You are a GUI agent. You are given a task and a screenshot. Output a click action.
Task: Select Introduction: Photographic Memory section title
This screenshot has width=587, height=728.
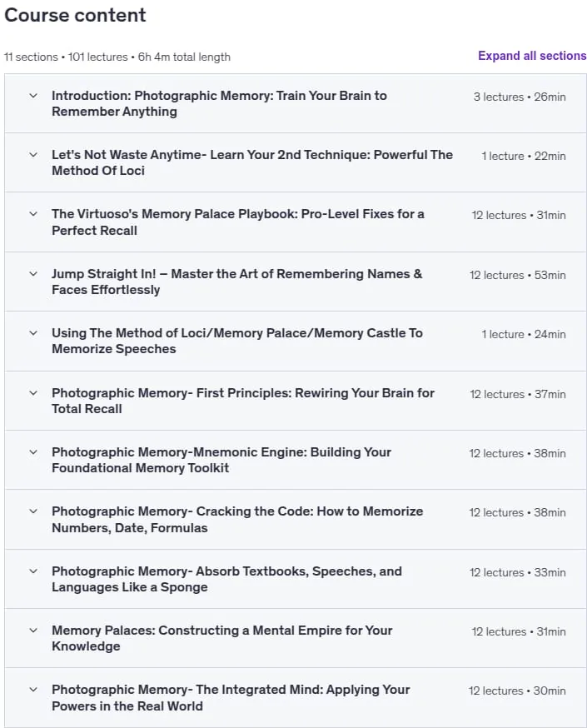(x=219, y=103)
